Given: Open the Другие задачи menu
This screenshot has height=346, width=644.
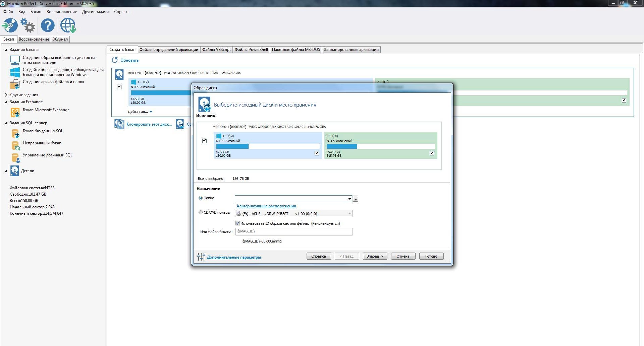Looking at the screenshot, I should pos(95,12).
